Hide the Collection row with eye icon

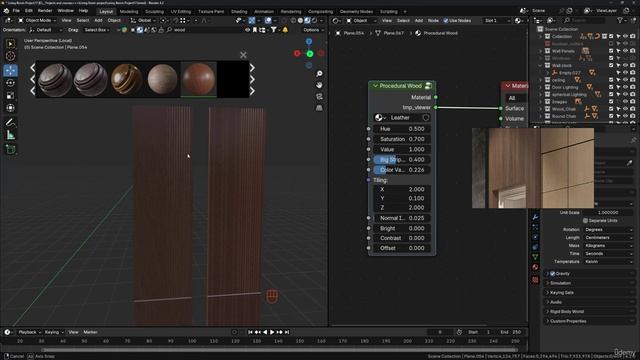tap(625, 36)
